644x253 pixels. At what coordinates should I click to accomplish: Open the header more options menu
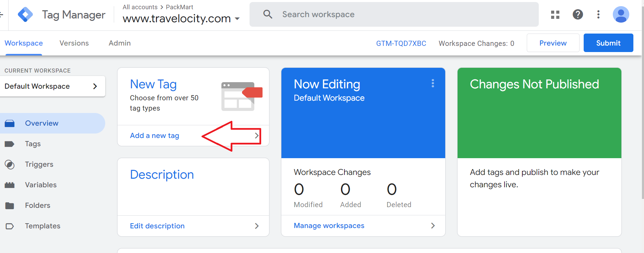tap(598, 14)
